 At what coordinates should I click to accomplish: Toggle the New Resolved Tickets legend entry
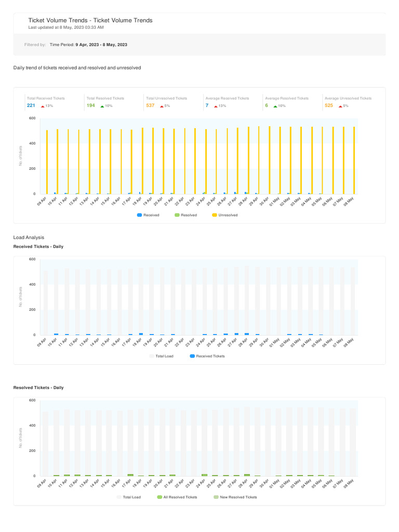tap(235, 497)
